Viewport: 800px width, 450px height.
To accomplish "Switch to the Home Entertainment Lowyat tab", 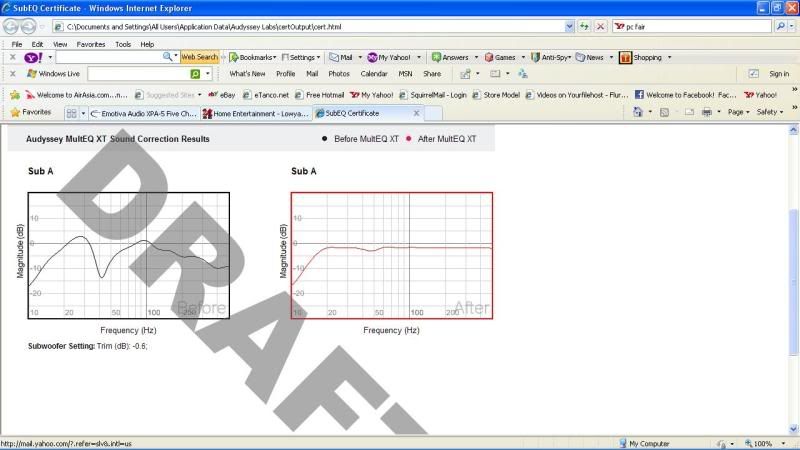I will pyautogui.click(x=254, y=113).
